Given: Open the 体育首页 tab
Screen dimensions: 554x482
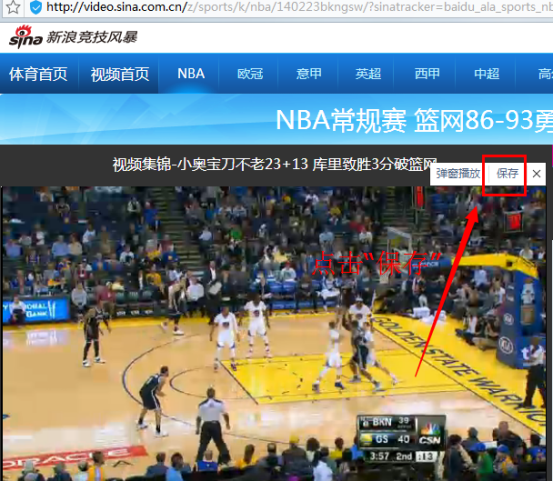Looking at the screenshot, I should pos(39,74).
